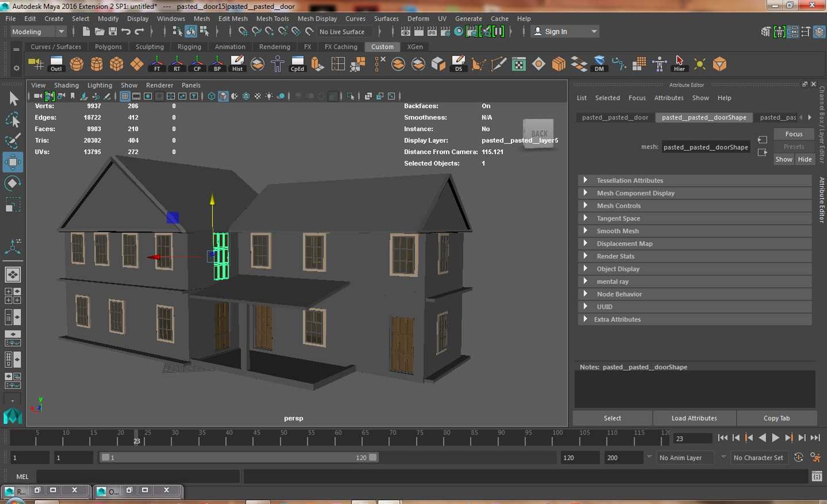Open the Mesh Tools menu
Viewport: 827px width, 504px height.
click(272, 19)
